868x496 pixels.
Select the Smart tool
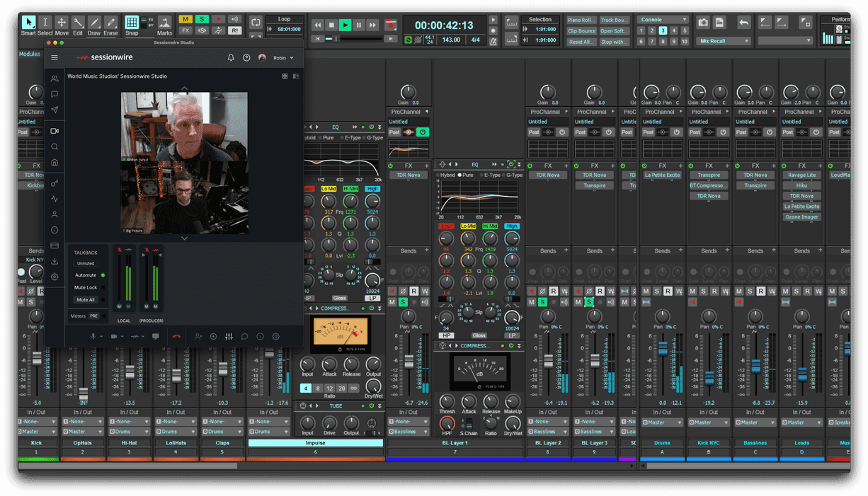point(29,23)
